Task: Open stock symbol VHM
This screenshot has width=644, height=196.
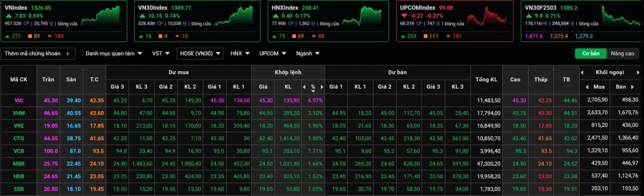Action: 19,113
